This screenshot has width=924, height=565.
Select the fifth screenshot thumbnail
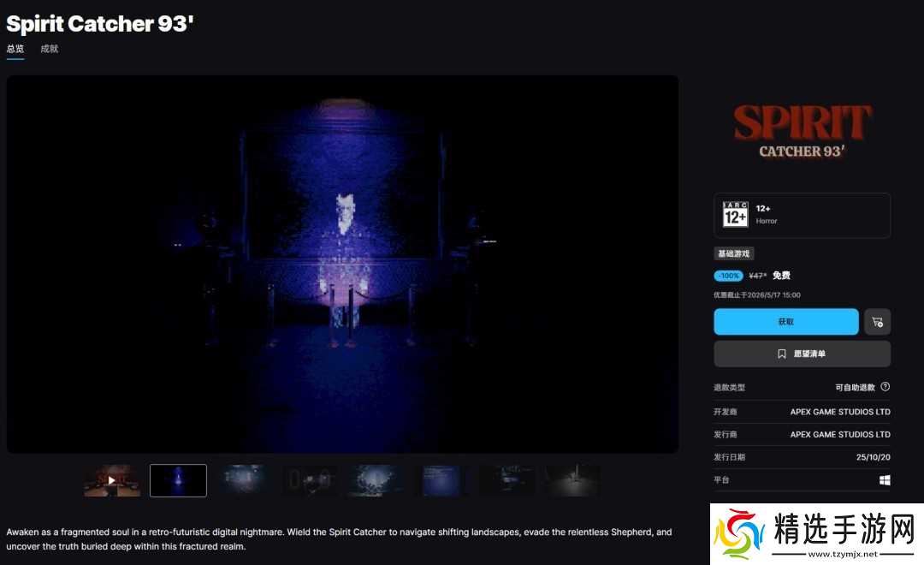point(376,480)
